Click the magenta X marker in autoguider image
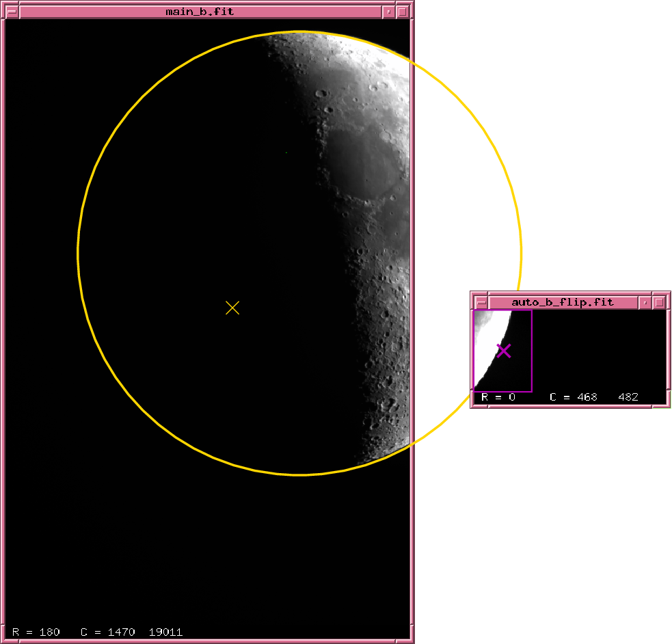The height and width of the screenshot is (644, 672). click(504, 351)
